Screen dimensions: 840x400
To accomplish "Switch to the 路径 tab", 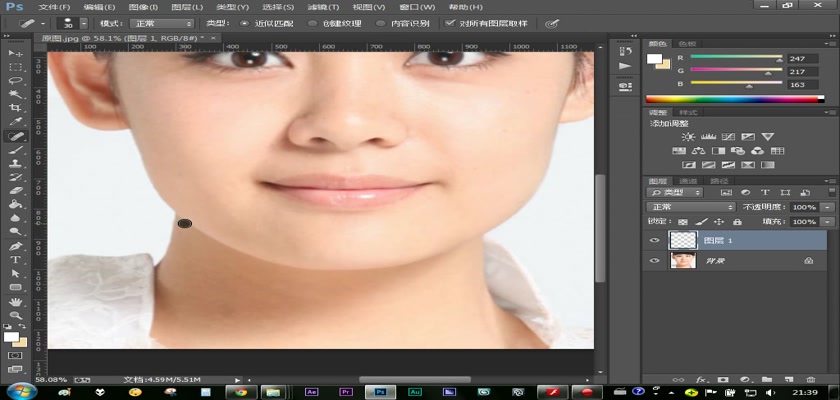I will (717, 181).
